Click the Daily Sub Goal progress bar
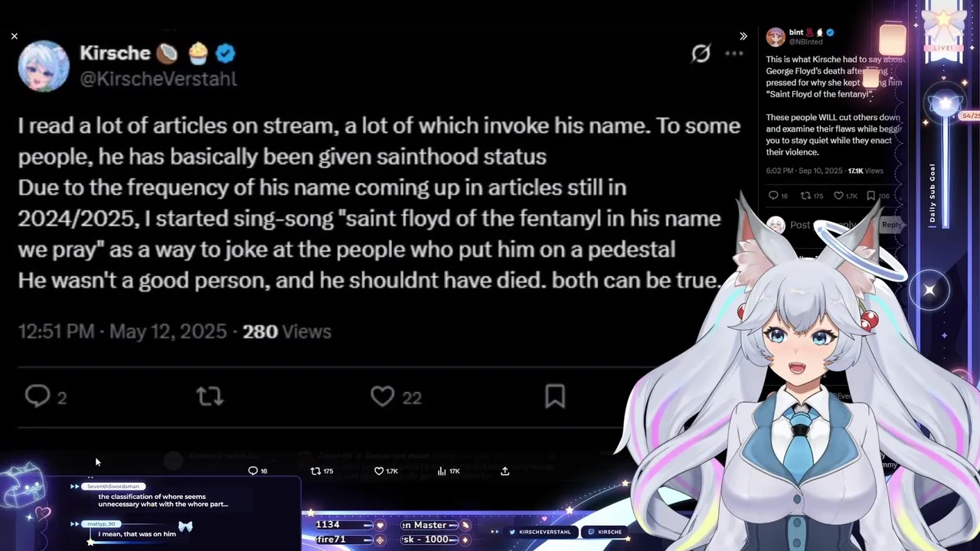 pos(945,165)
